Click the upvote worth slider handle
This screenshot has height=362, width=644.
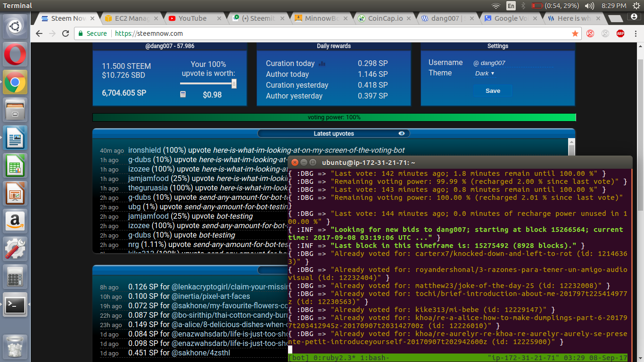(234, 83)
